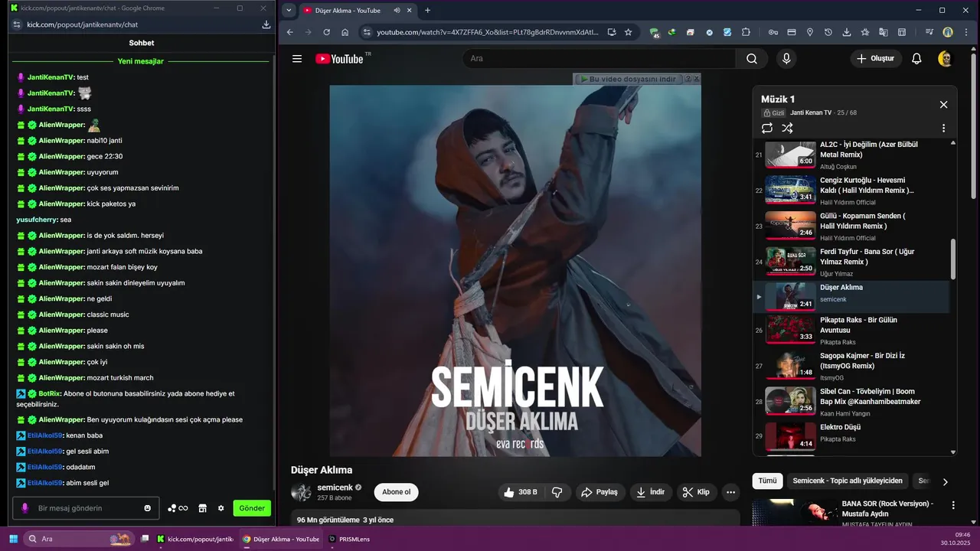This screenshot has width=980, height=551.
Task: Go to the YouTube home logo
Action: point(339,58)
